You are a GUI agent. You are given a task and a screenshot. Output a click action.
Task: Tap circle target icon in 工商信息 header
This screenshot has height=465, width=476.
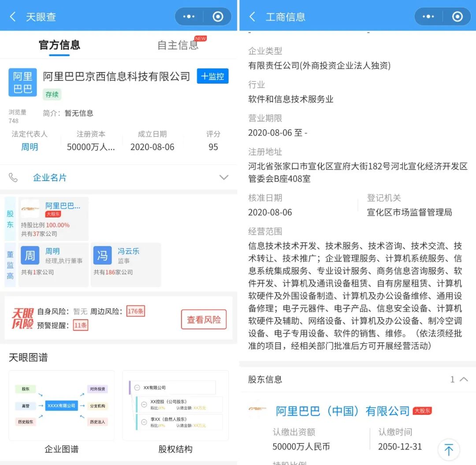point(457,17)
